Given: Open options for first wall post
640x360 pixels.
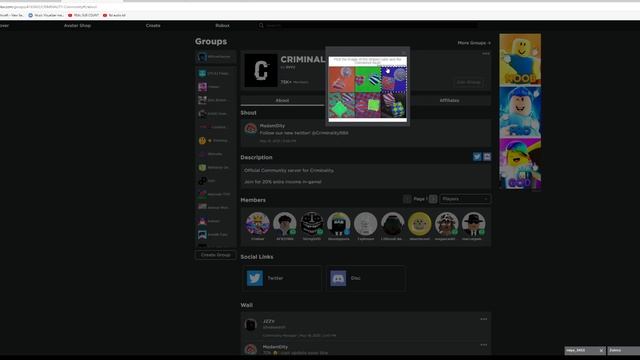Looking at the screenshot, I should pos(484,319).
